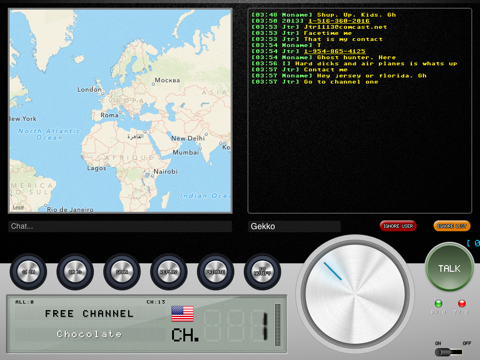Click the green RX indicator light
Image resolution: width=480 pixels, height=360 pixels.
tap(438, 303)
